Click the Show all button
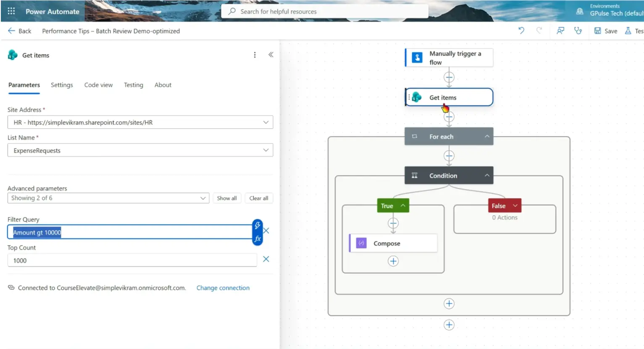Viewport: 644px width, 349px height. tap(227, 198)
